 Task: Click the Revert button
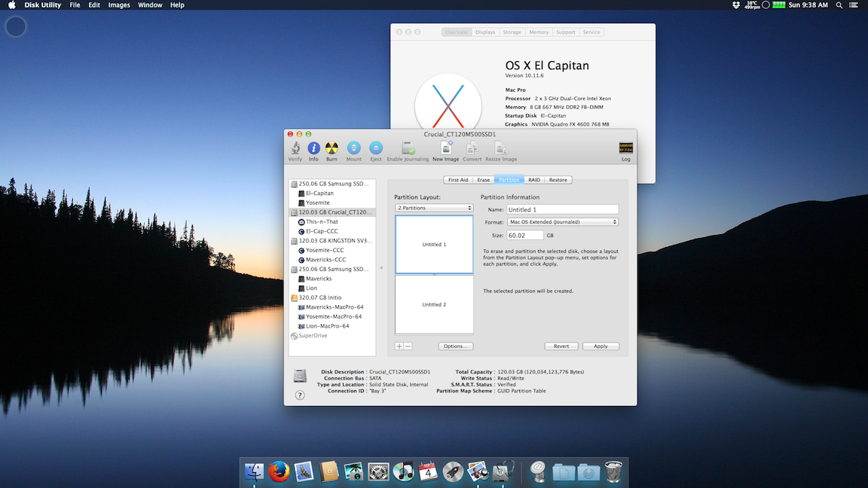pyautogui.click(x=561, y=346)
